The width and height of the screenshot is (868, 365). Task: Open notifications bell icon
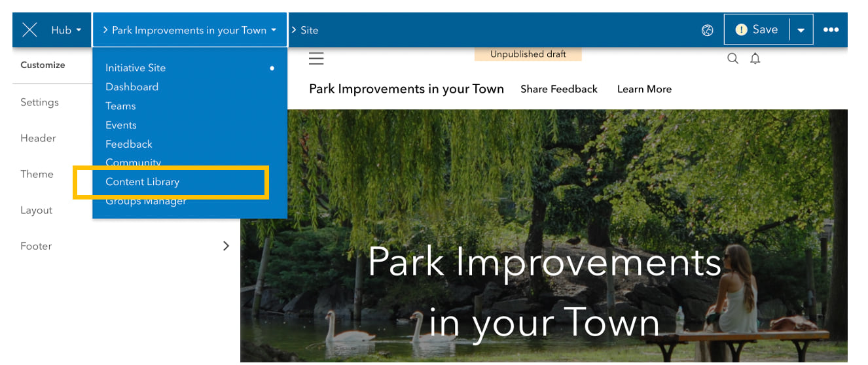pos(755,59)
